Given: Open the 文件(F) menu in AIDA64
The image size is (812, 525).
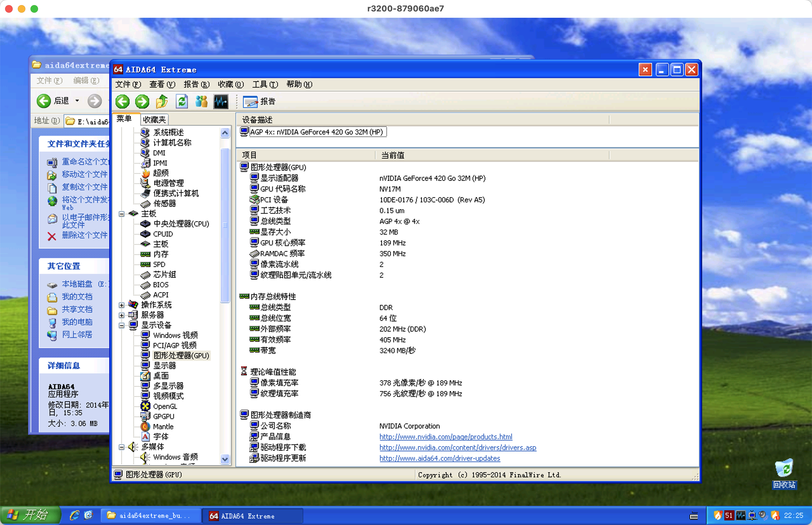Looking at the screenshot, I should tap(128, 84).
